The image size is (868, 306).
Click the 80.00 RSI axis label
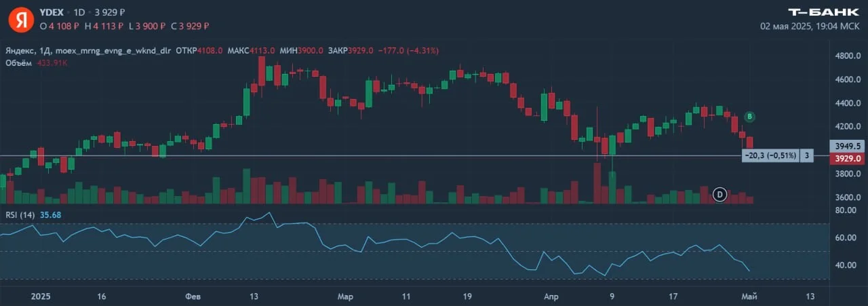pos(846,210)
